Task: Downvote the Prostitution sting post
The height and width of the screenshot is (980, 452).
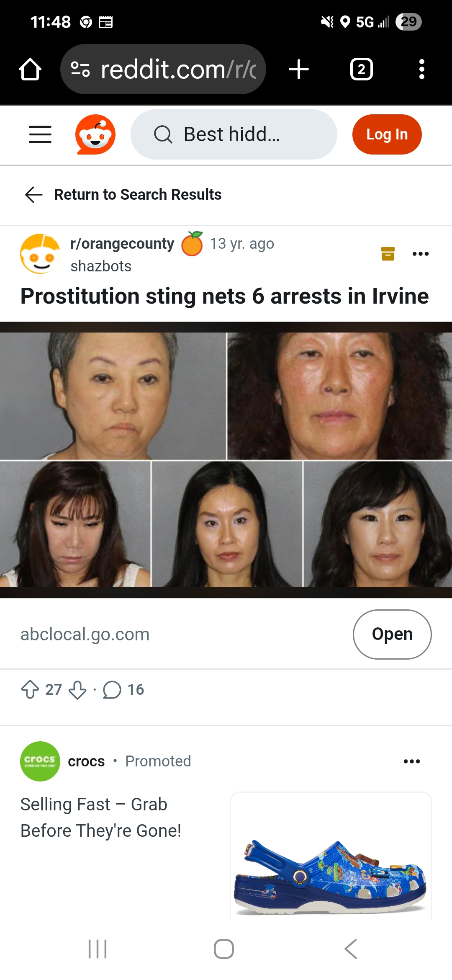Action: coord(77,689)
